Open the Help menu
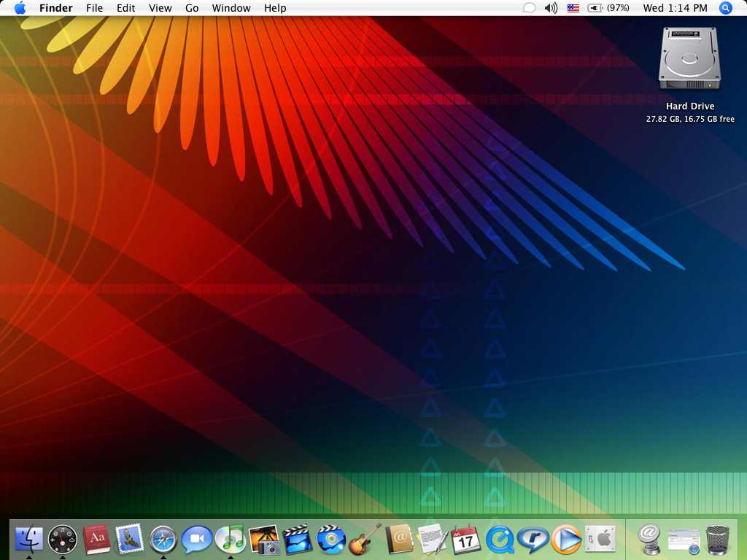The image size is (747, 560). (x=275, y=8)
